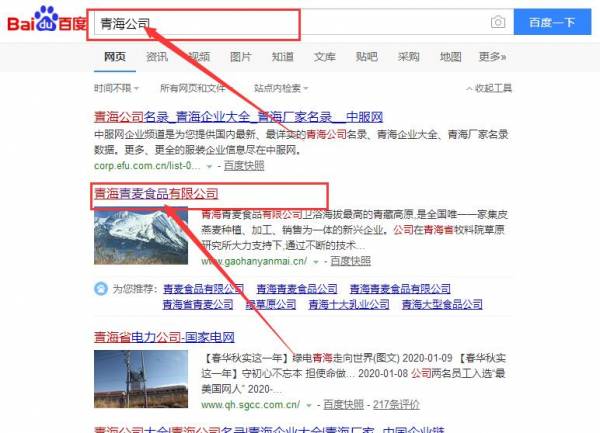Expand arrow next to corp.efu.com.cn URL
The image size is (600, 433).
tap(209, 166)
